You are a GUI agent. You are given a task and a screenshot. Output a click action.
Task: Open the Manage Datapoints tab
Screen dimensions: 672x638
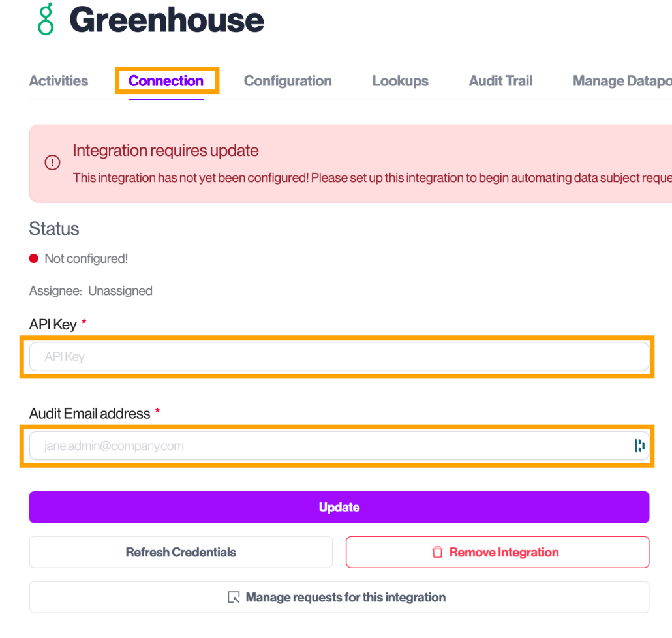coord(622,81)
